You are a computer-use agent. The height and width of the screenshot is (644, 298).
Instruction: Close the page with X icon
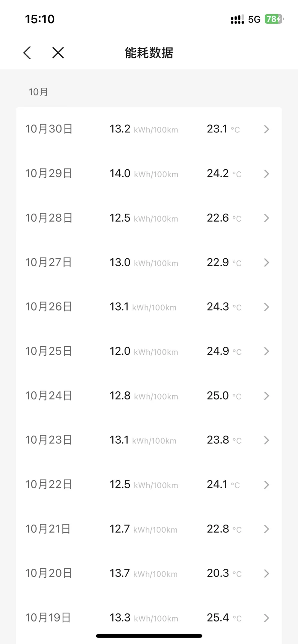pos(58,53)
